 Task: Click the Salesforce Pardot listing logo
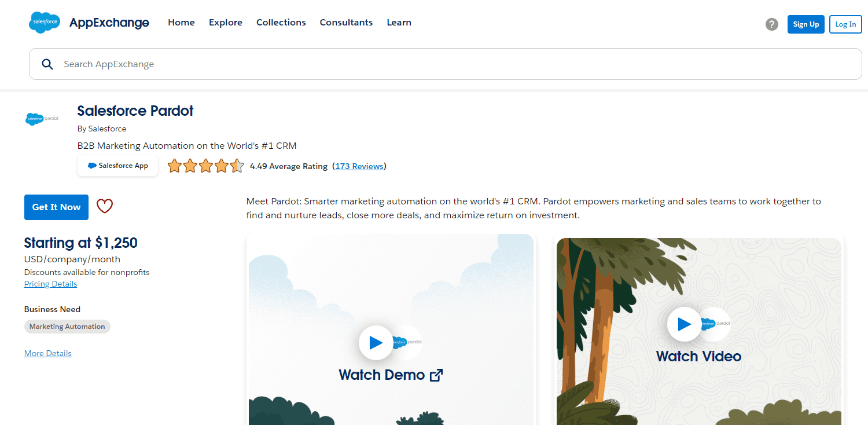[x=43, y=118]
